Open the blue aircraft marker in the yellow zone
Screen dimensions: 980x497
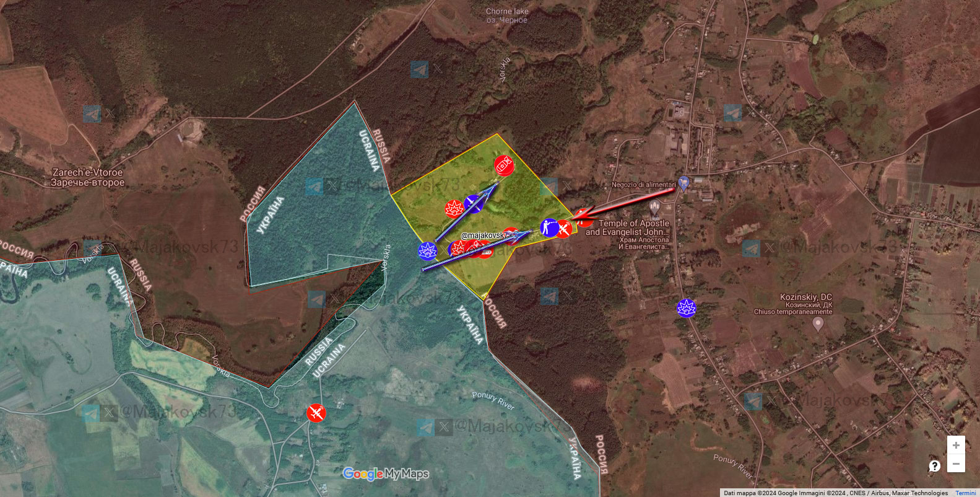point(474,204)
